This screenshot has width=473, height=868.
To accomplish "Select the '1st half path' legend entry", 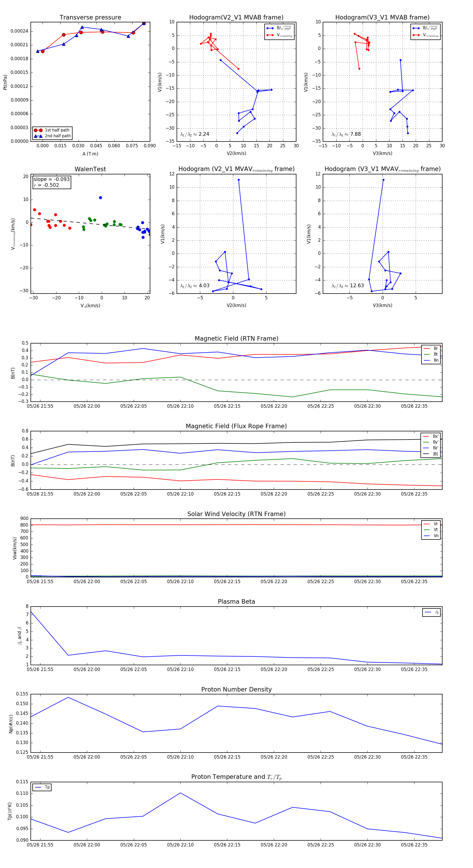I will point(52,130).
